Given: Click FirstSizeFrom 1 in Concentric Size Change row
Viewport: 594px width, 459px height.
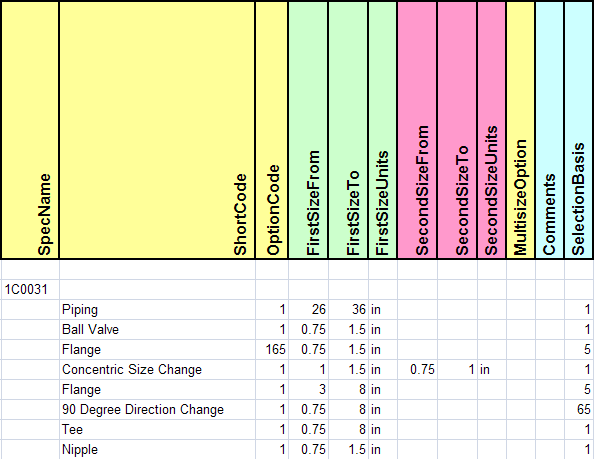Looking at the screenshot, I should tap(308, 370).
